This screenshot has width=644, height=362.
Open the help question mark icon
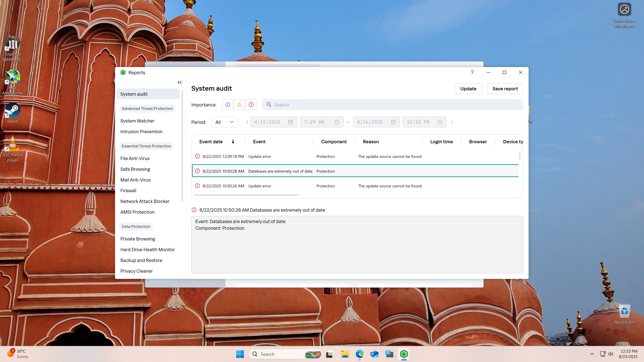pos(472,72)
